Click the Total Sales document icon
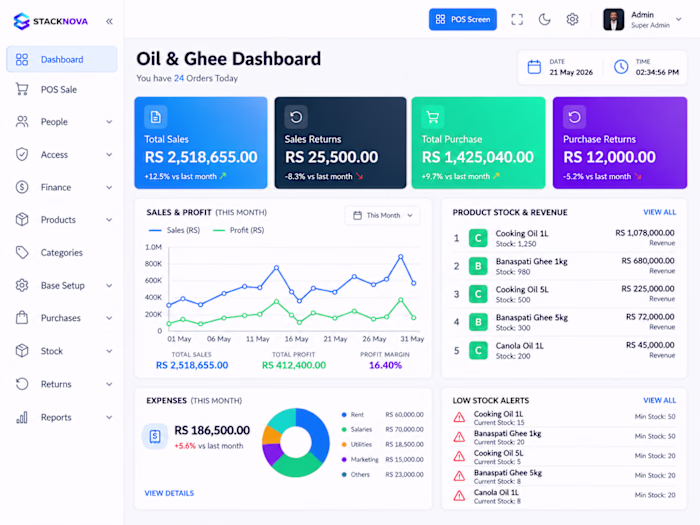The image size is (700, 525). (x=155, y=117)
